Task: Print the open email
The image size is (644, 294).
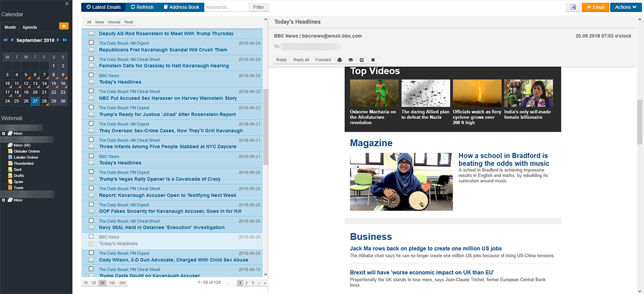Action: [x=340, y=60]
